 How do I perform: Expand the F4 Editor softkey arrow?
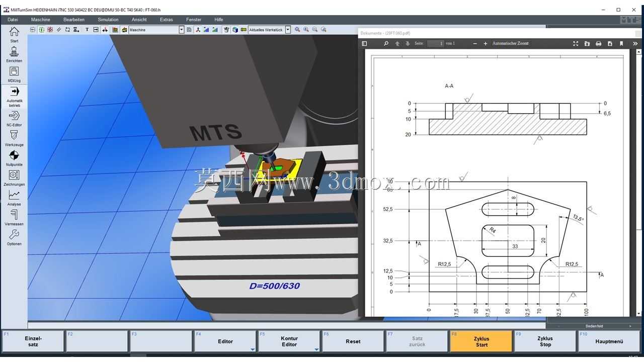point(253,349)
